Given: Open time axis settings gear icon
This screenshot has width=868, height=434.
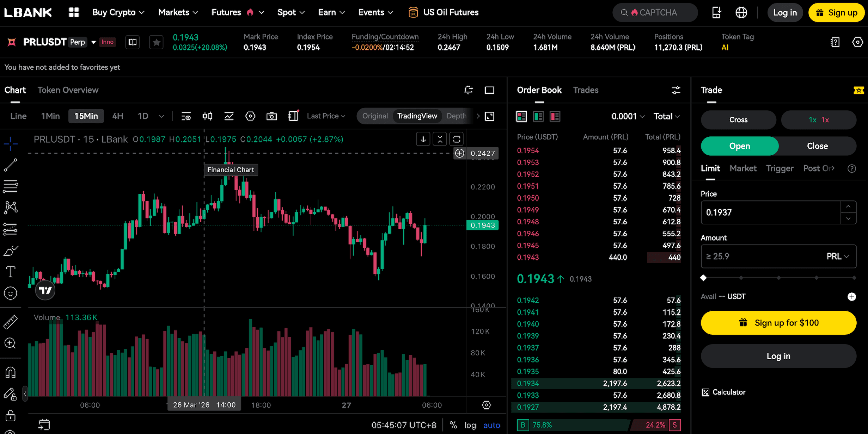Looking at the screenshot, I should click(x=486, y=405).
